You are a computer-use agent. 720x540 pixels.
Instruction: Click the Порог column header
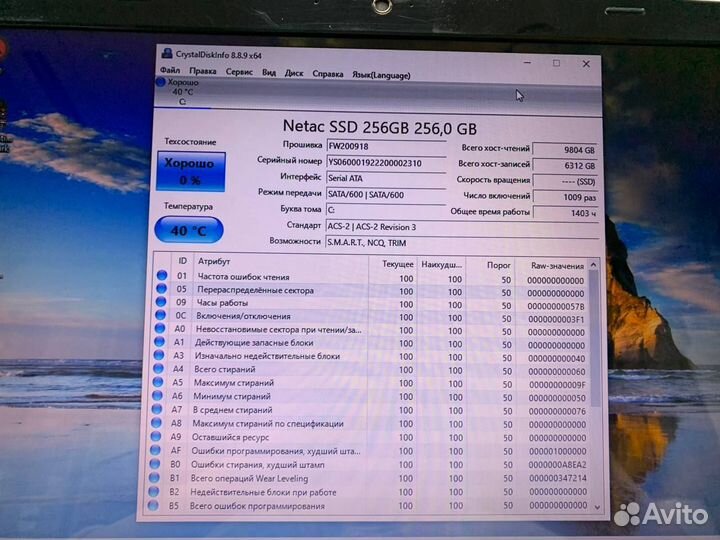pos(490,265)
